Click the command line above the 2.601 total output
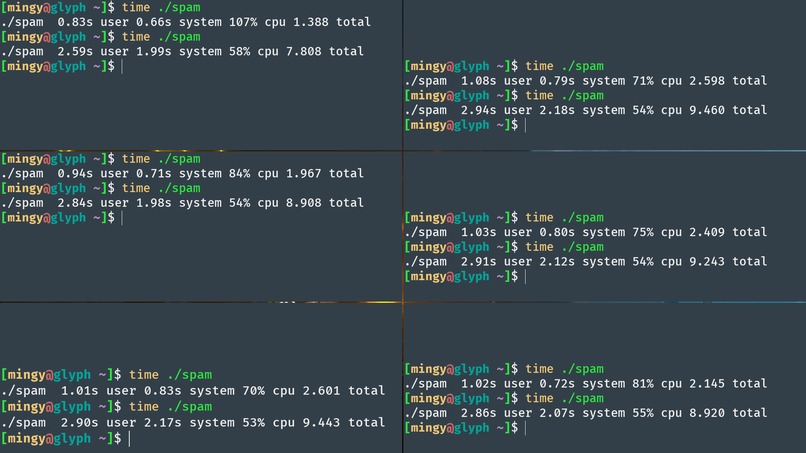806x453 pixels. [106, 375]
